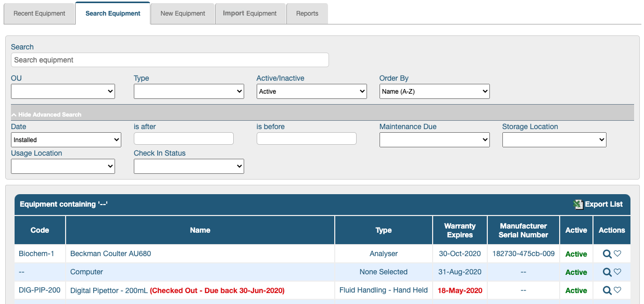Image resolution: width=644 pixels, height=304 pixels.
Task: Click Active status in Computer row
Action: click(576, 272)
